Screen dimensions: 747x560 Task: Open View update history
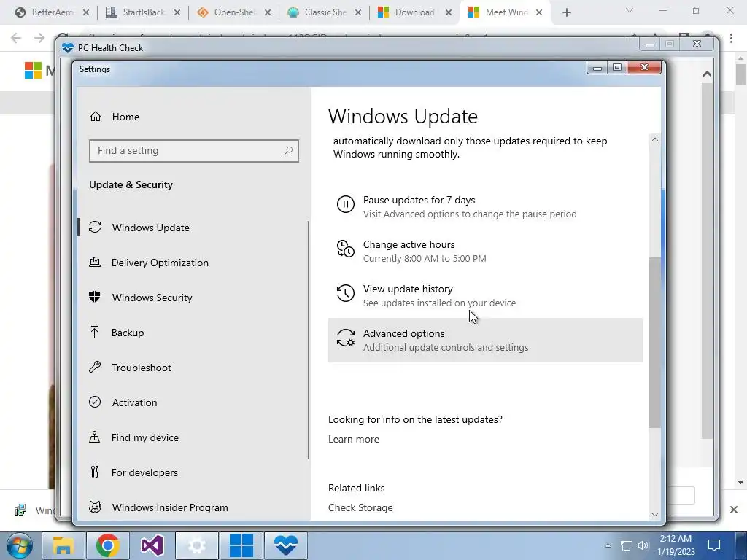point(485,296)
